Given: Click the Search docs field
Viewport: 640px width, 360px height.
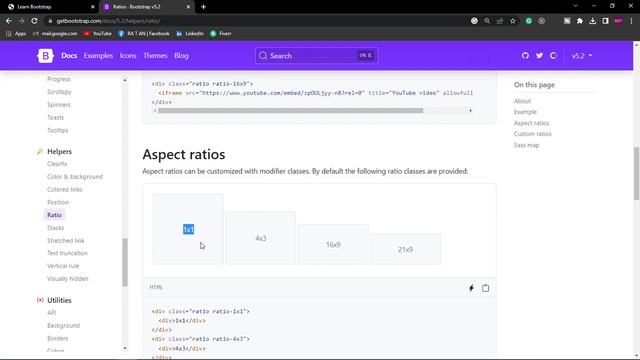Looking at the screenshot, I should pos(317,56).
